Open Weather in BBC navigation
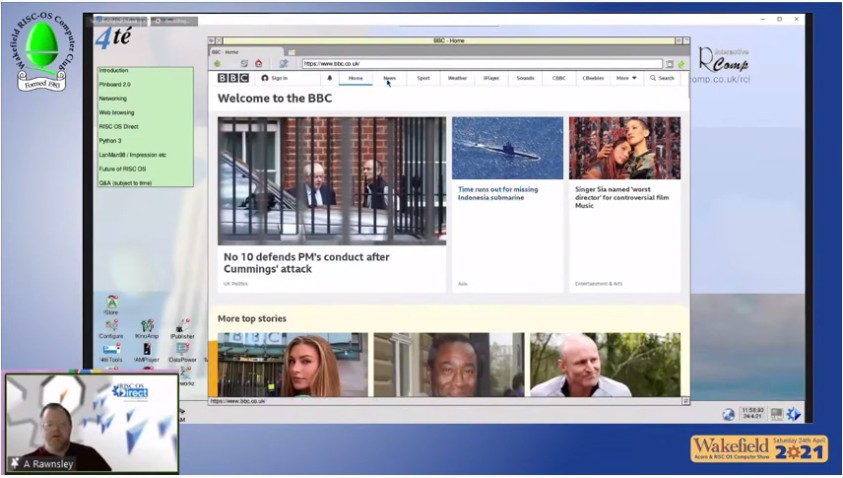Image resolution: width=843 pixels, height=478 pixels. [x=458, y=78]
